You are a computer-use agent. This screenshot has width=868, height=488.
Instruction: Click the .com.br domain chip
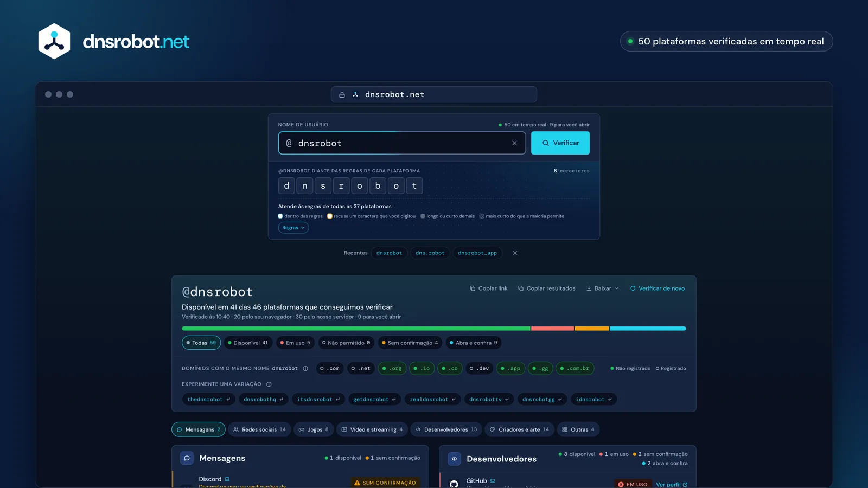coord(575,369)
